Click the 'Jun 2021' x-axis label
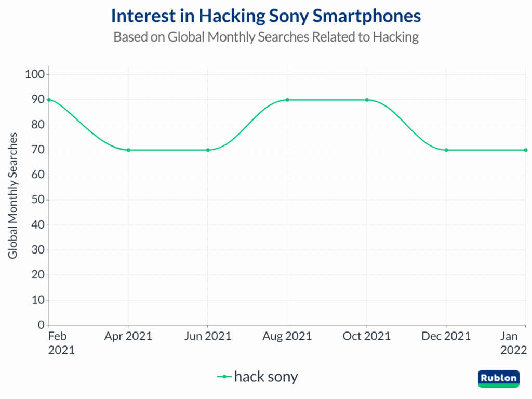 (208, 336)
